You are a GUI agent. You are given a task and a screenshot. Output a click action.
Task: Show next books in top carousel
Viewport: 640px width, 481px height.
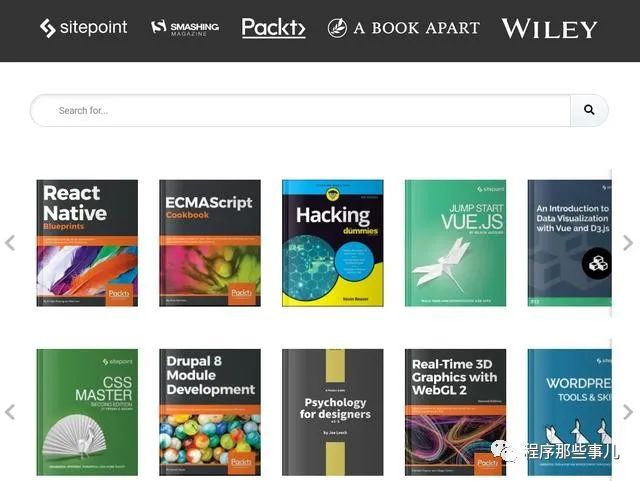tap(628, 243)
